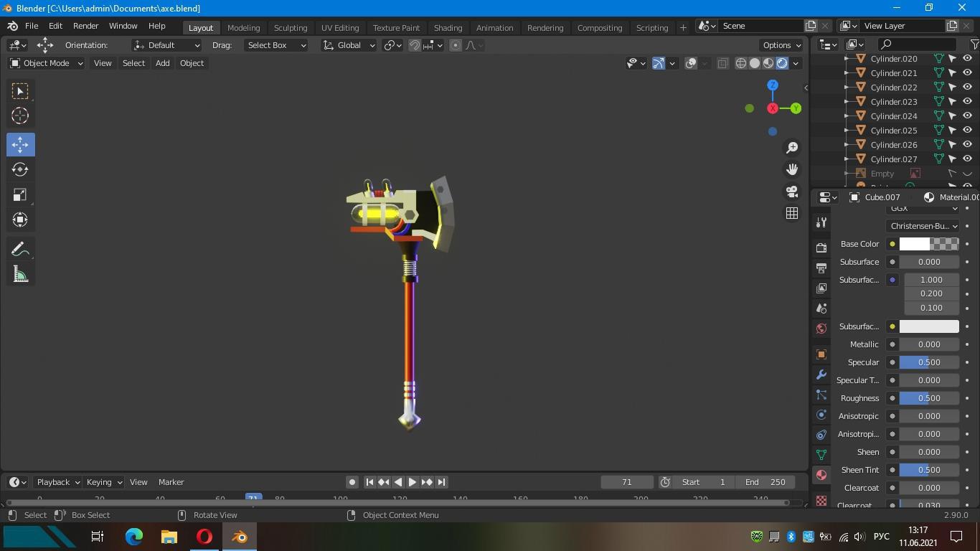Toggle auto keying record button
The width and height of the screenshot is (980, 551).
click(352, 482)
